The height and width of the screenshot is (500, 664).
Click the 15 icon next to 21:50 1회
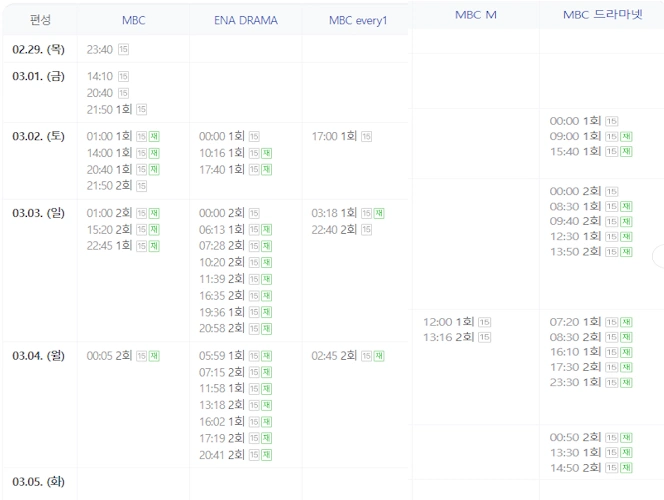(x=141, y=109)
